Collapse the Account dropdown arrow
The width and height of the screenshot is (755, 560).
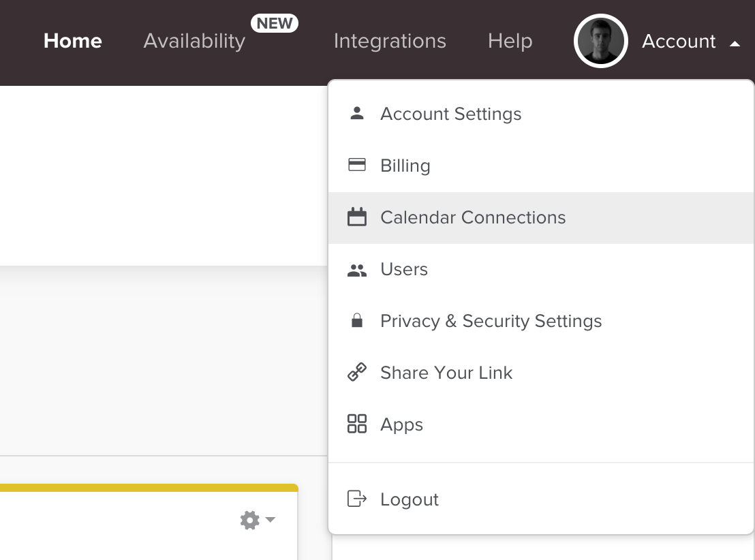[x=734, y=44]
